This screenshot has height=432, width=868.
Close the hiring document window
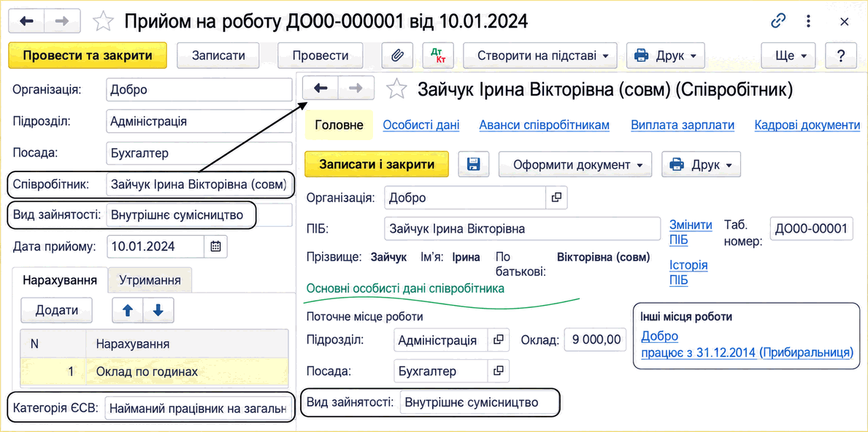(x=844, y=21)
